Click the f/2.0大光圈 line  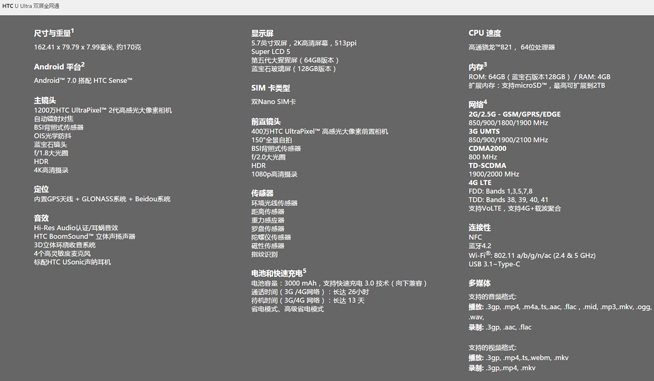point(268,157)
